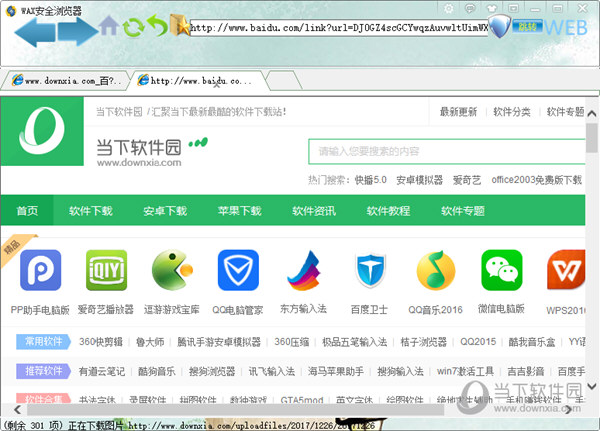This screenshot has height=431, width=600.
Task: Select 软件专题 in green navigation bar
Action: [463, 210]
